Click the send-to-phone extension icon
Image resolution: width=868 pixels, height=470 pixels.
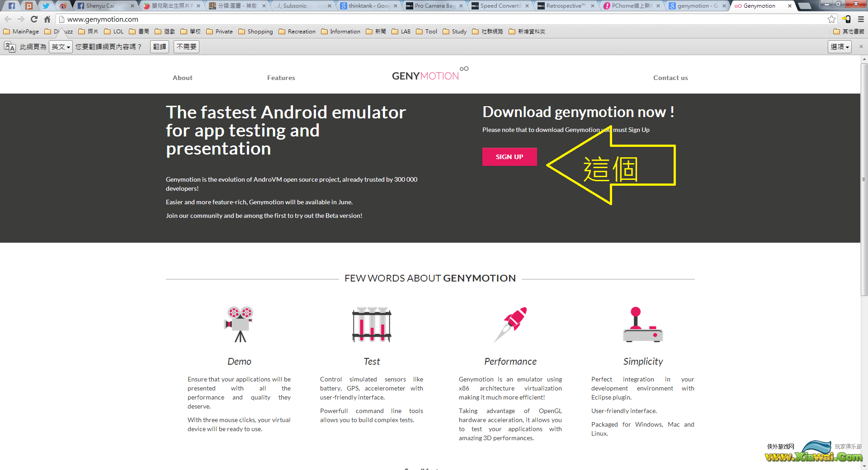846,19
